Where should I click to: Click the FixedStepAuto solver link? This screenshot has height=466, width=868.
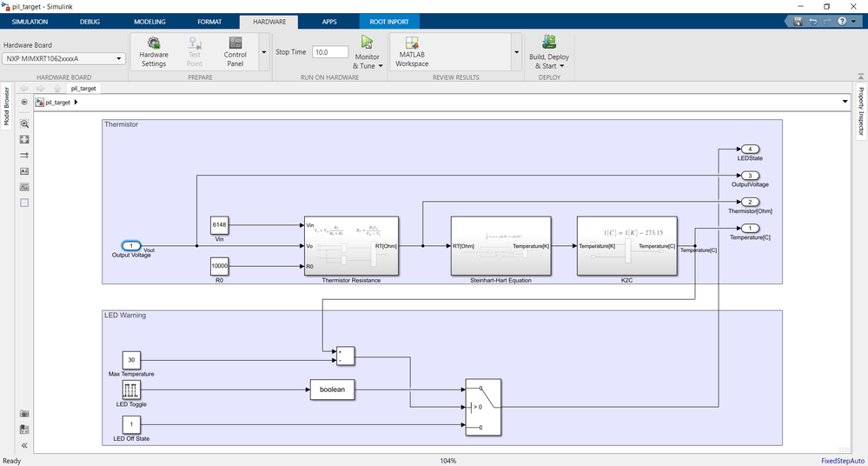pos(843,461)
